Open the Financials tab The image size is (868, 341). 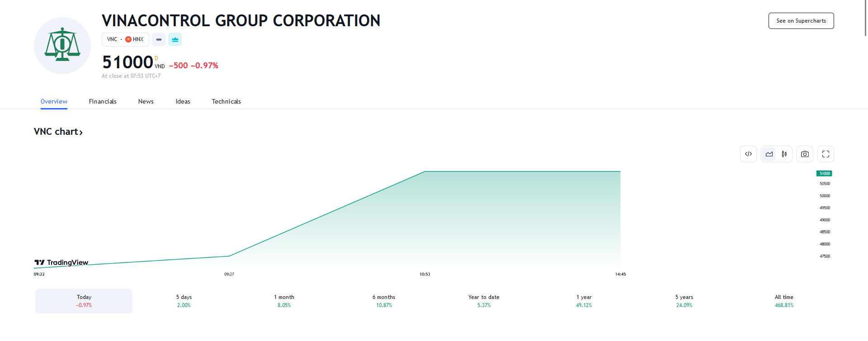click(103, 102)
